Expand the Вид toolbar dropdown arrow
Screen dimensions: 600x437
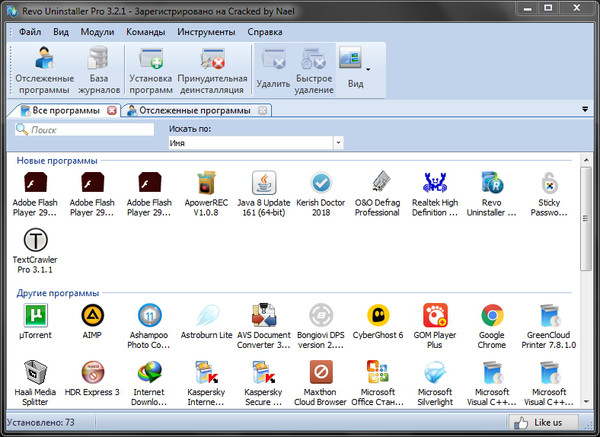point(369,69)
